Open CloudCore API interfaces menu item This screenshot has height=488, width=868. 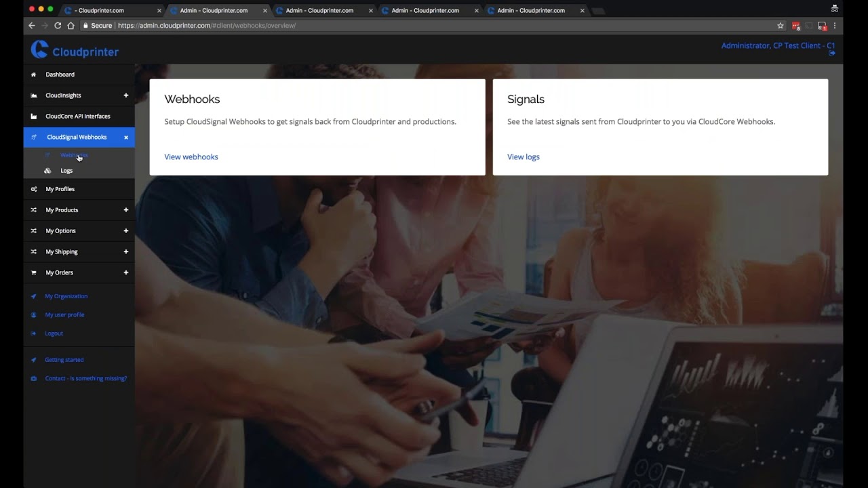(79, 117)
